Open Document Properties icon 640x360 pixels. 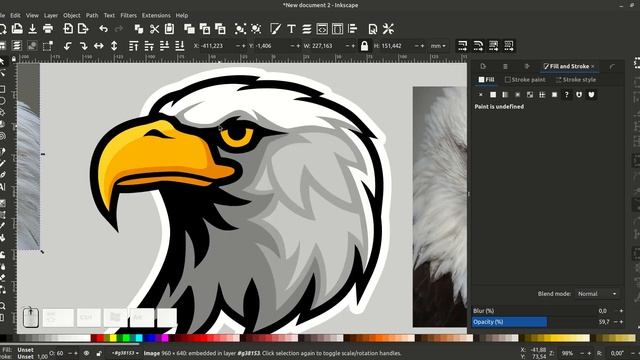pos(373,29)
